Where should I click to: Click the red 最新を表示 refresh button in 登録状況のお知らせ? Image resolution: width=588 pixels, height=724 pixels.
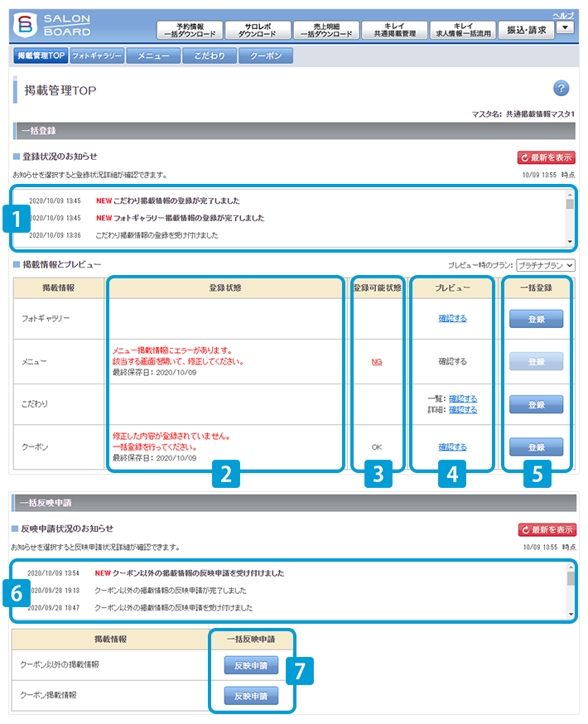(547, 157)
